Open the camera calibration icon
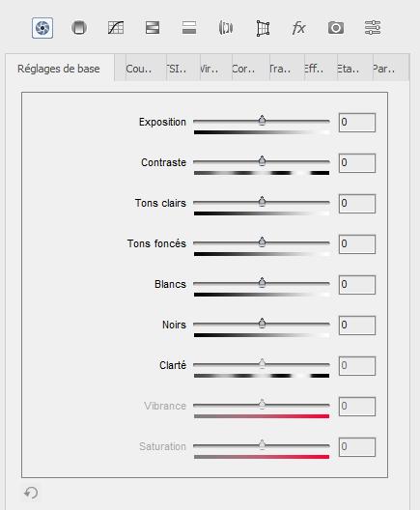 tap(336, 28)
